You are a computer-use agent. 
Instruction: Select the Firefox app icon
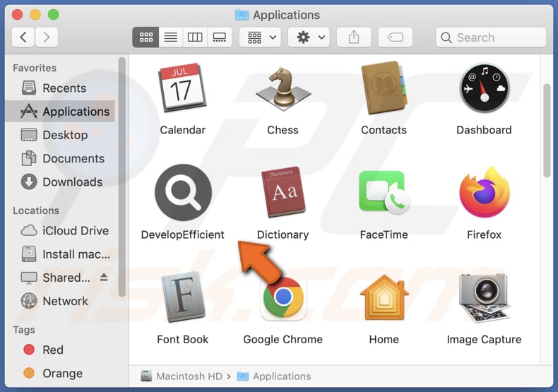pos(485,192)
